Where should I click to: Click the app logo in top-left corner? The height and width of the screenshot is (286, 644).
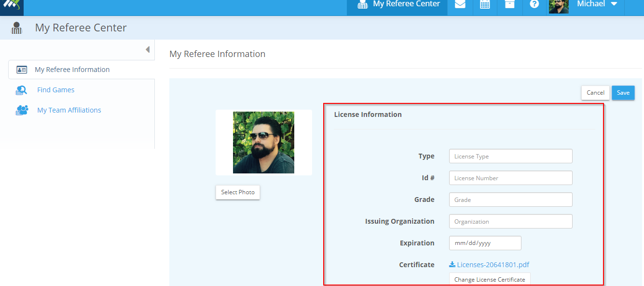12,7
